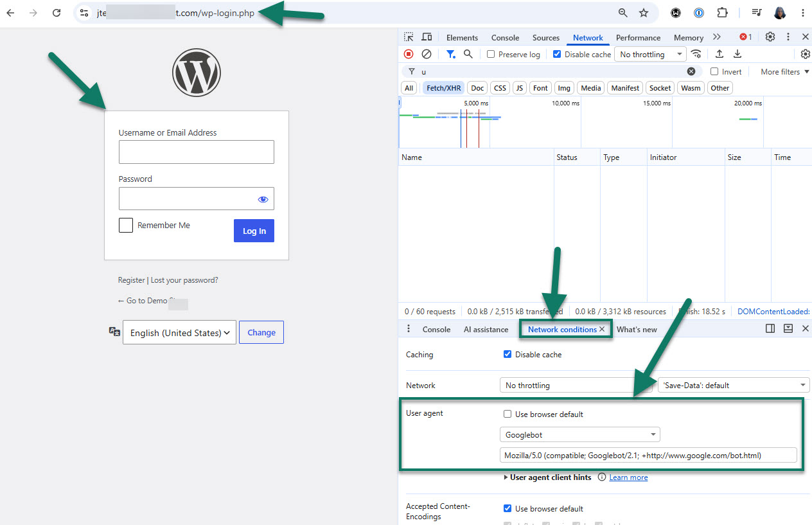The height and width of the screenshot is (525, 812).
Task: Clear the network log
Action: (x=426, y=54)
